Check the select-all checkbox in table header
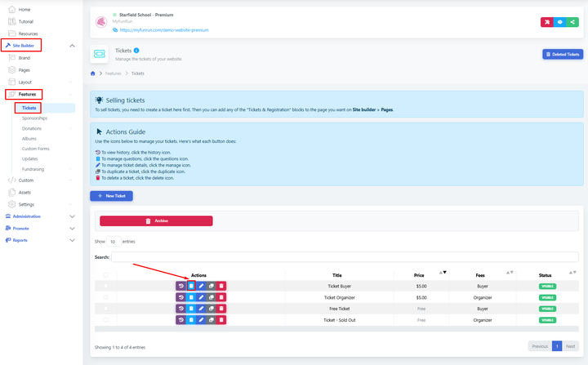The height and width of the screenshot is (365, 588). coord(105,275)
